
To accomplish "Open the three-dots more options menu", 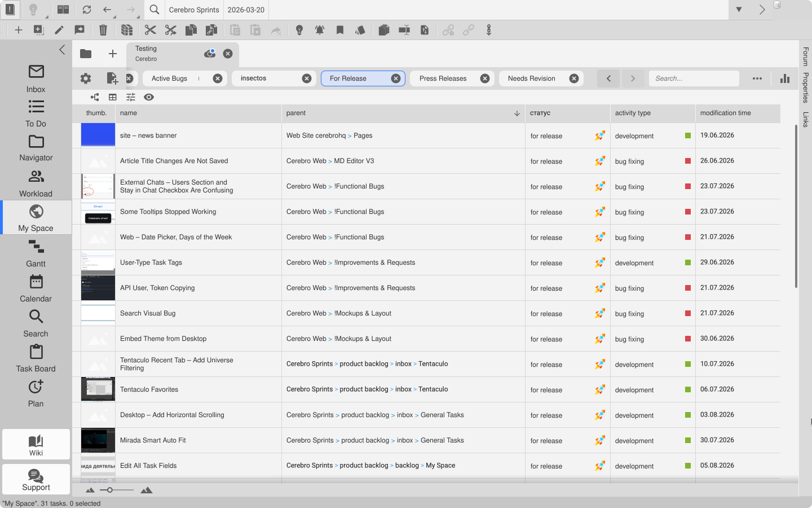I will click(x=757, y=78).
